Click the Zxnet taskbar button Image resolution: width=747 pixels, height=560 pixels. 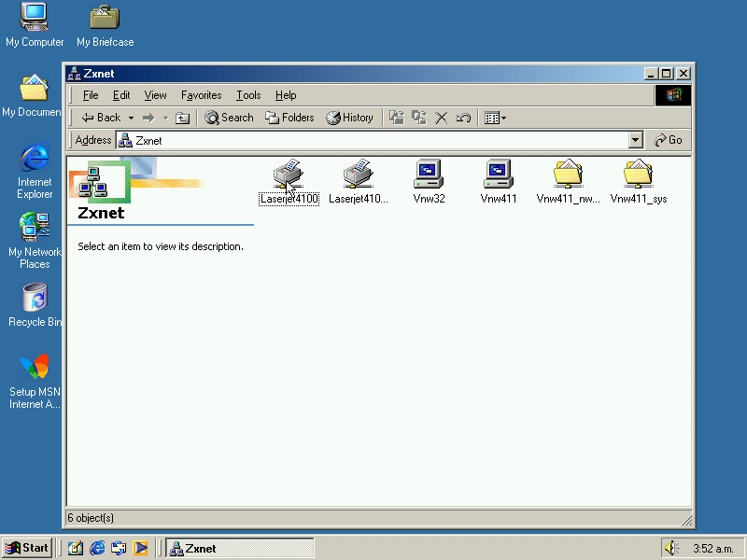(240, 549)
